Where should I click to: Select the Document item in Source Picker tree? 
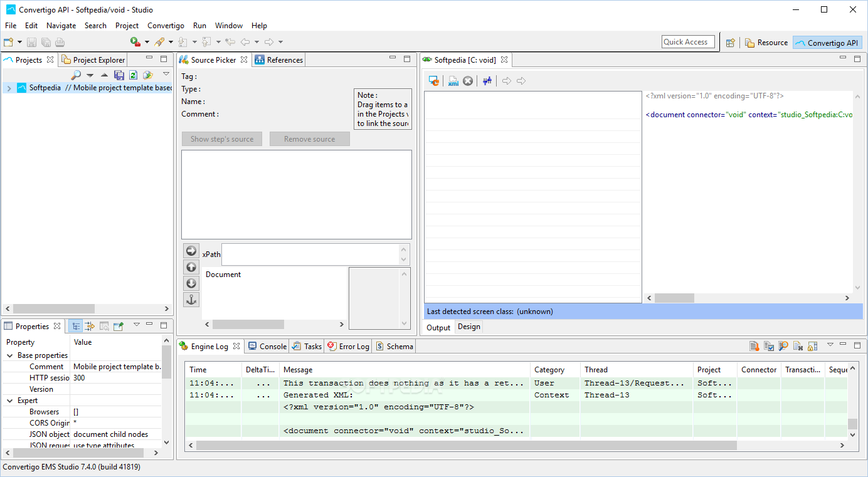(x=223, y=275)
